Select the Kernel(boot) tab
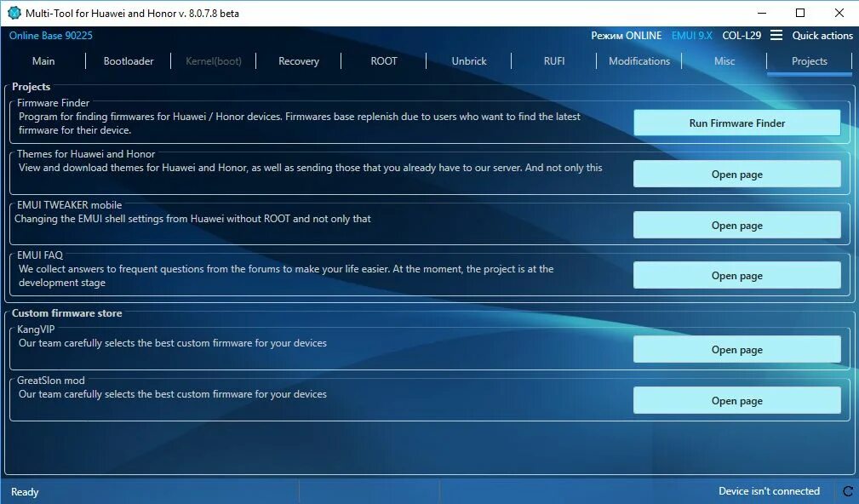This screenshot has width=859, height=504. click(214, 60)
